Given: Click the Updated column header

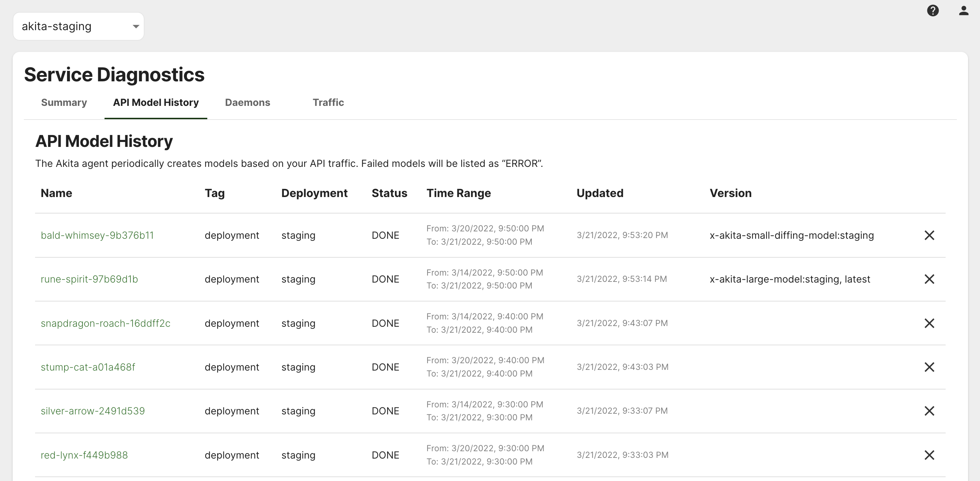Looking at the screenshot, I should click(x=599, y=193).
